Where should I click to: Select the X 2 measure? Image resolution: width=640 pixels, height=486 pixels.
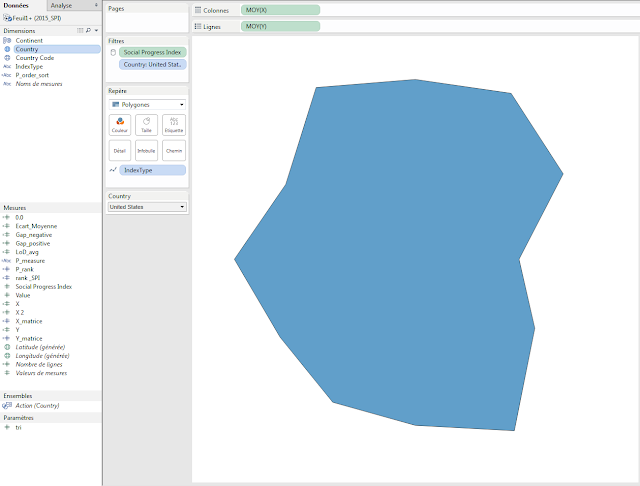[x=20, y=312]
